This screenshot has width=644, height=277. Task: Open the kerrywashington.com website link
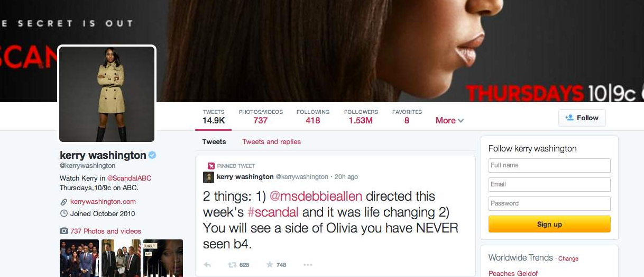(103, 201)
